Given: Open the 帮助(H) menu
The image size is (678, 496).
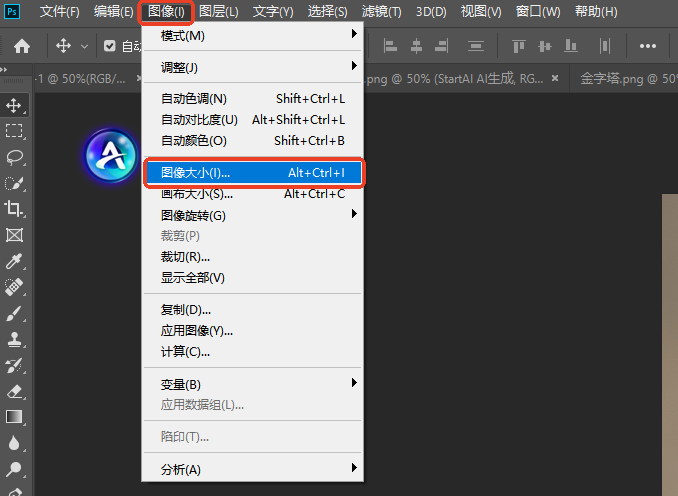Looking at the screenshot, I should (x=596, y=11).
